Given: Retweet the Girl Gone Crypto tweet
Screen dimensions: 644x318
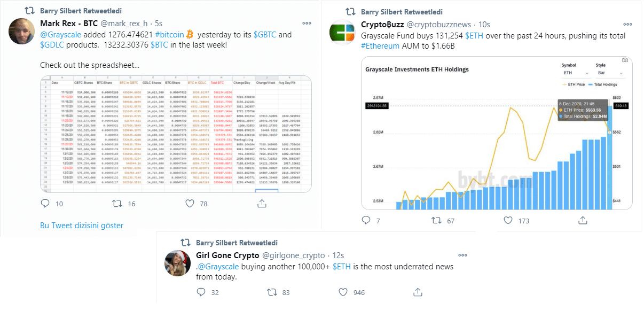Looking at the screenshot, I should tap(271, 292).
